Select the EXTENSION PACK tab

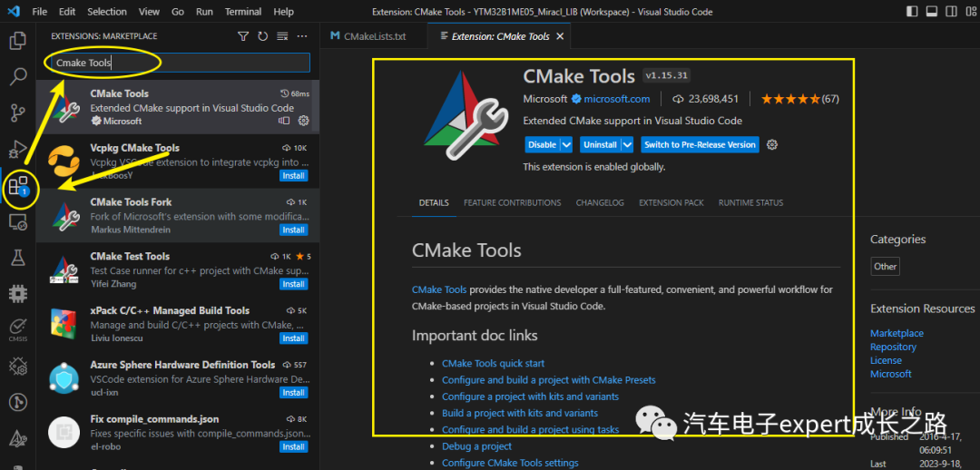[671, 202]
